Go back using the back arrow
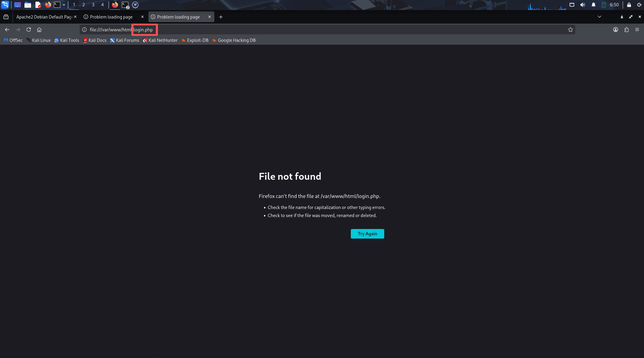Image resolution: width=644 pixels, height=358 pixels. (7, 30)
